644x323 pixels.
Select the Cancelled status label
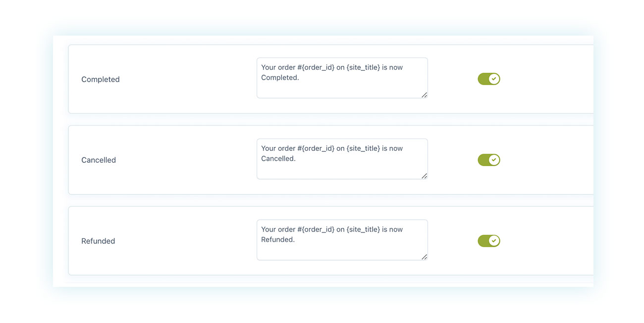point(99,160)
